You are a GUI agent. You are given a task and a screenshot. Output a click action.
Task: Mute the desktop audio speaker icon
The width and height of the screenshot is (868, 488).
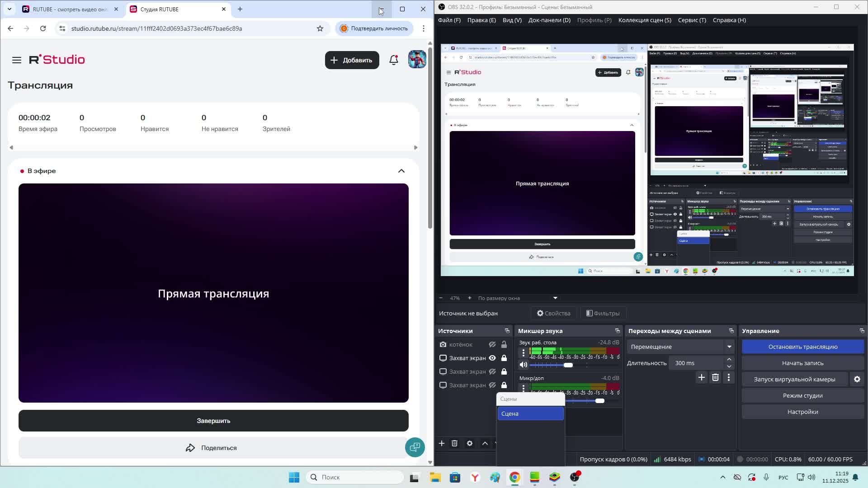524,365
